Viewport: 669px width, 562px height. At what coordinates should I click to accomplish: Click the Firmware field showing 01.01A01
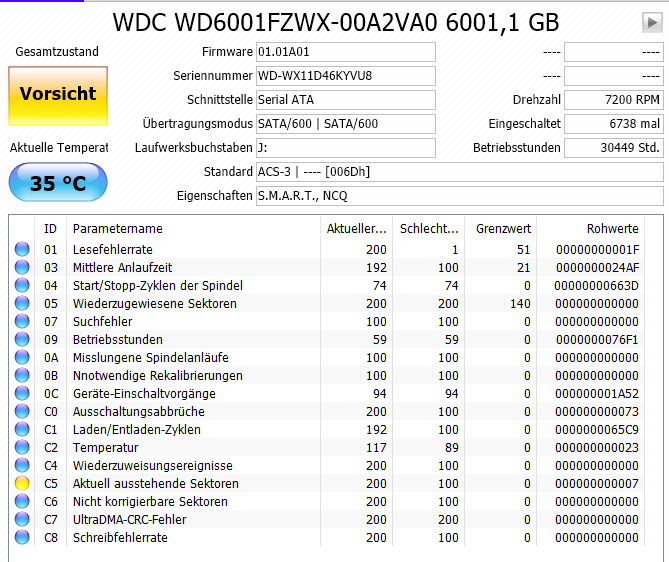click(x=346, y=52)
